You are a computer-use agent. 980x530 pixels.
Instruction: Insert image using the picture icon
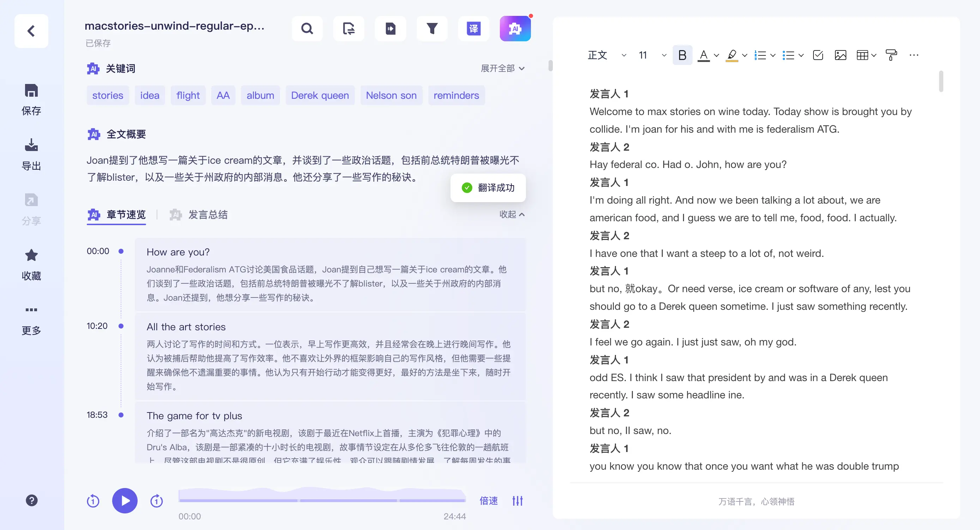pos(840,55)
